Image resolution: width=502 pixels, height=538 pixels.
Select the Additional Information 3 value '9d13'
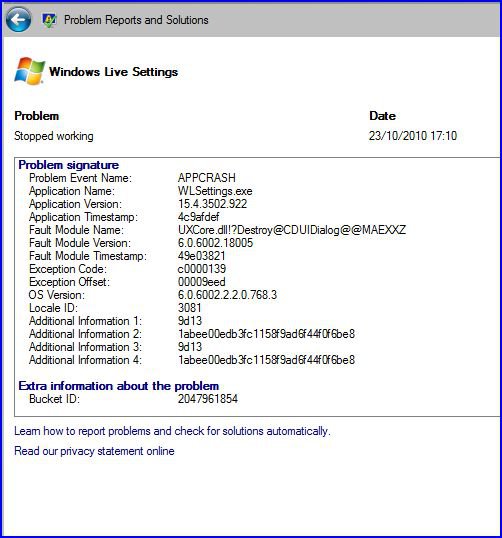[190, 347]
